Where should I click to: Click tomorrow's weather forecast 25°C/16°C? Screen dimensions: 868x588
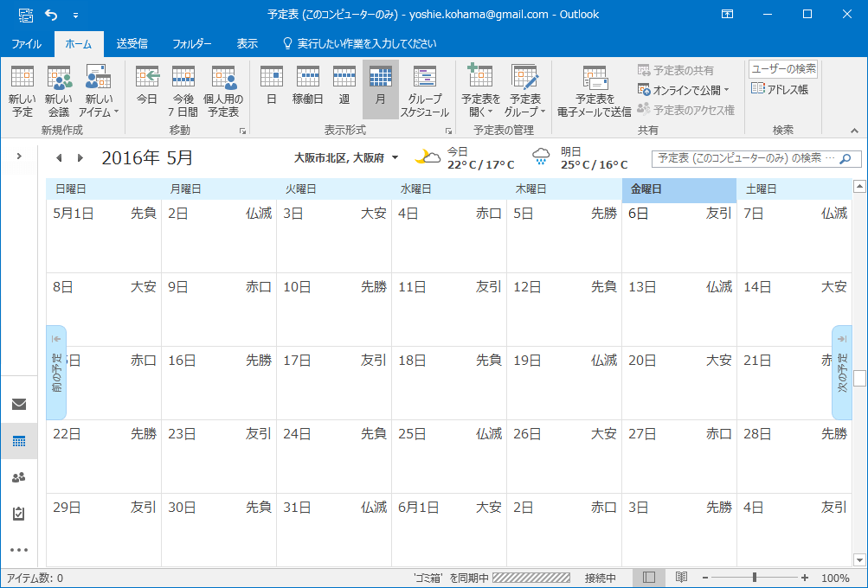coord(580,157)
